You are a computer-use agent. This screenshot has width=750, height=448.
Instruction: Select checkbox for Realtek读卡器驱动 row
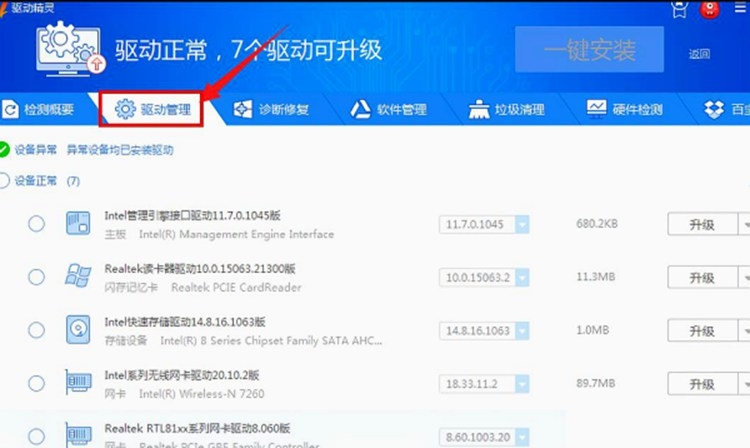click(36, 277)
